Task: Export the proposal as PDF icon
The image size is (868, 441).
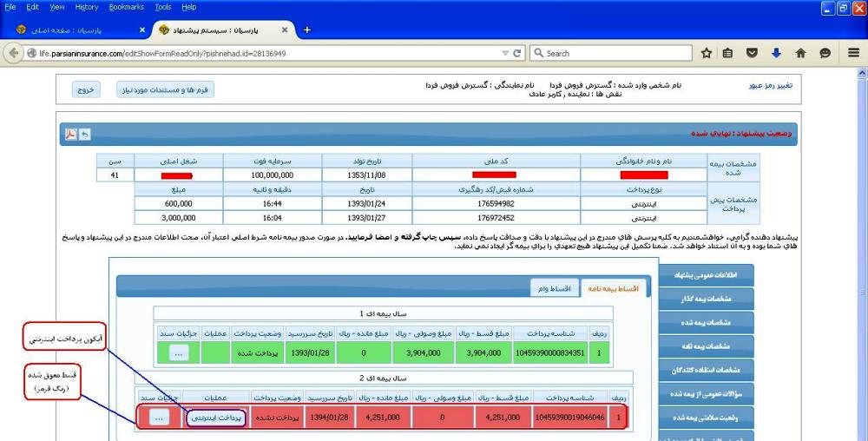Action: [x=71, y=135]
